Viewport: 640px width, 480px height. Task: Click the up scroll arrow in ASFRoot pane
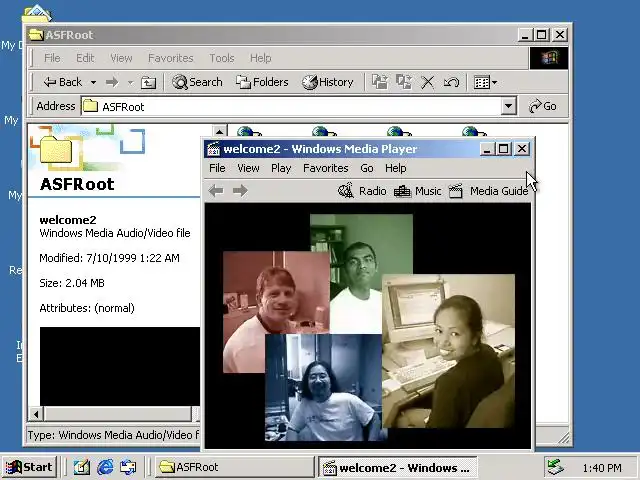(219, 131)
